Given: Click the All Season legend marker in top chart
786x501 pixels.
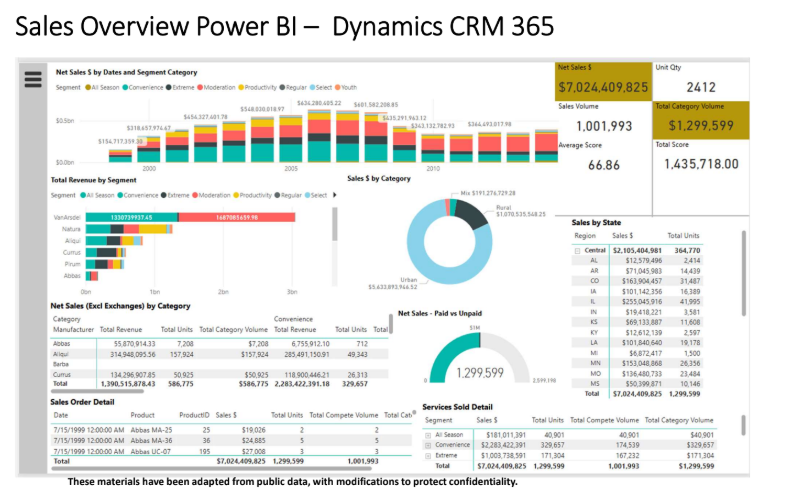Looking at the screenshot, I should 87,87.
